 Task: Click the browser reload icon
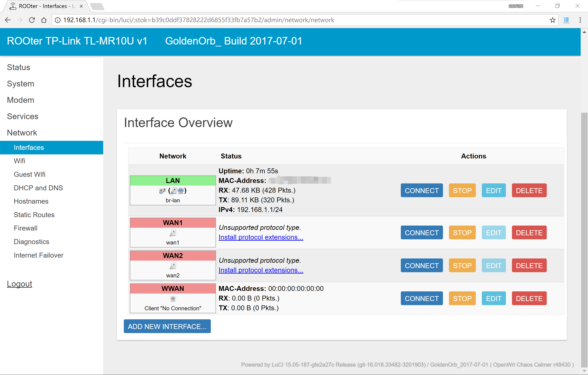32,20
